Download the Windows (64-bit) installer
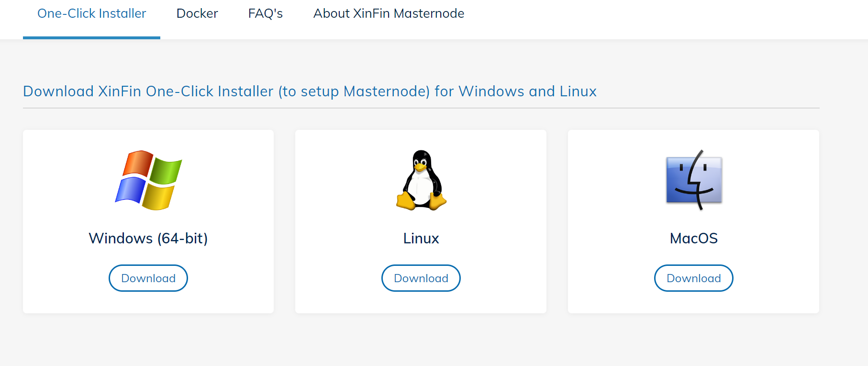 (148, 278)
